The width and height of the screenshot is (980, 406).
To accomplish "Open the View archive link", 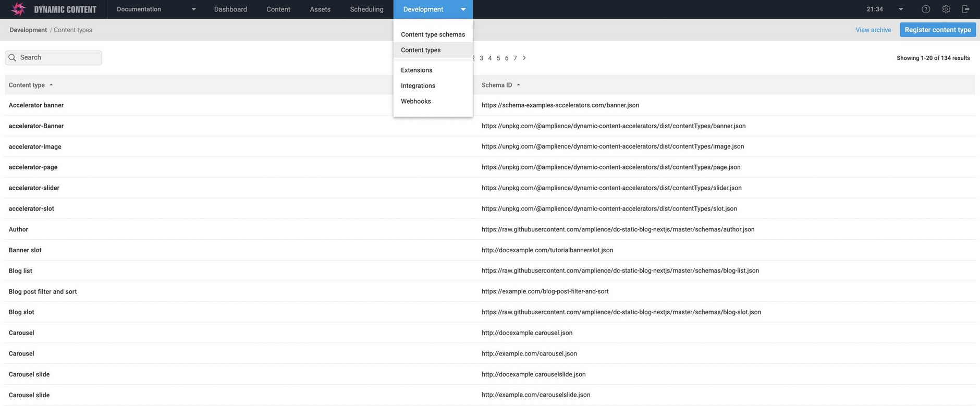I will tap(873, 30).
